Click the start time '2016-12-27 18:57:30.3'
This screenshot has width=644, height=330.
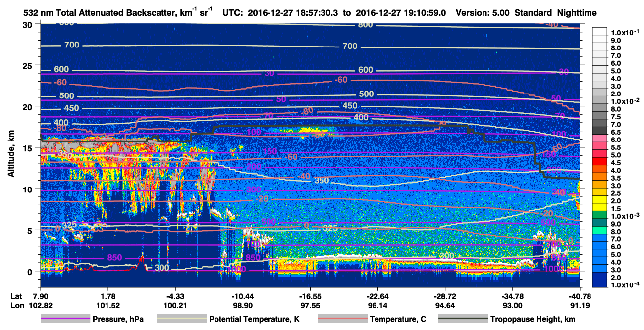click(292, 13)
